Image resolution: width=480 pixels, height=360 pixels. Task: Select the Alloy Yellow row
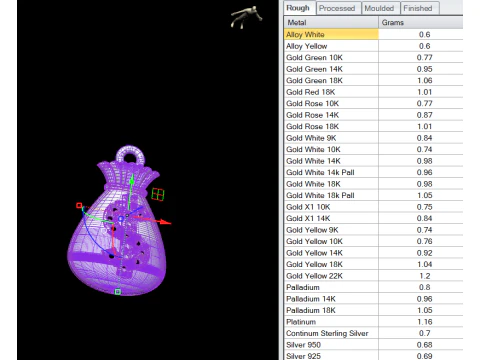click(x=374, y=46)
